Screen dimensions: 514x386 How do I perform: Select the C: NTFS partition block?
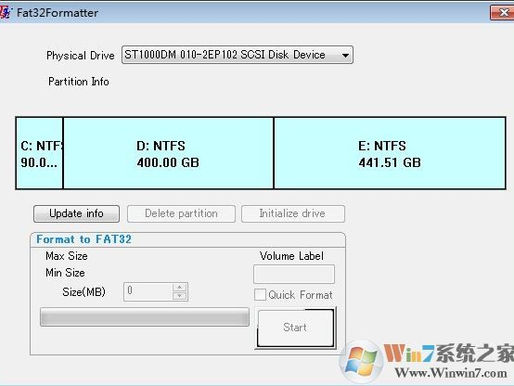click(x=39, y=153)
